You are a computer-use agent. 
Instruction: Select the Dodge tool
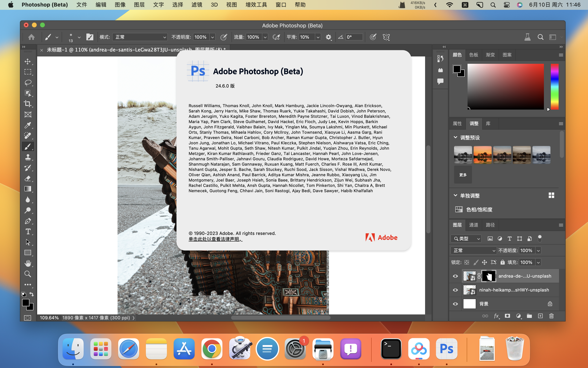coord(28,210)
